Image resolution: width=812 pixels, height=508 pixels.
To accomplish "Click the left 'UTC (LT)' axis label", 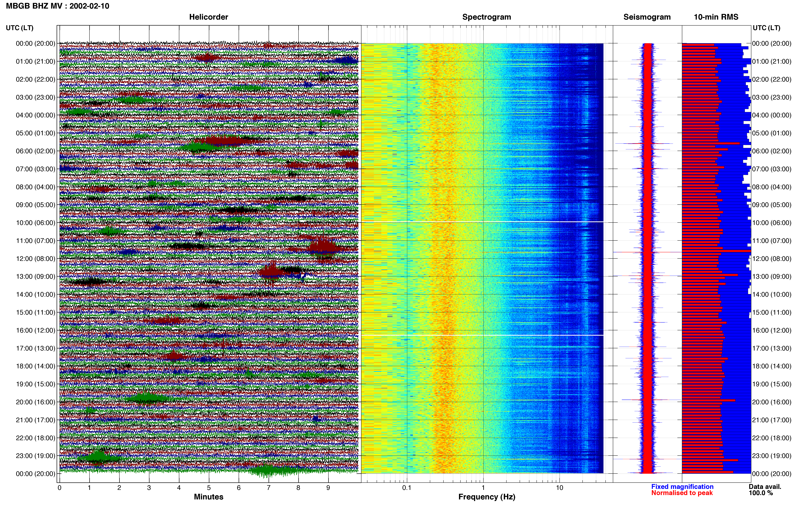I will pyautogui.click(x=19, y=28).
